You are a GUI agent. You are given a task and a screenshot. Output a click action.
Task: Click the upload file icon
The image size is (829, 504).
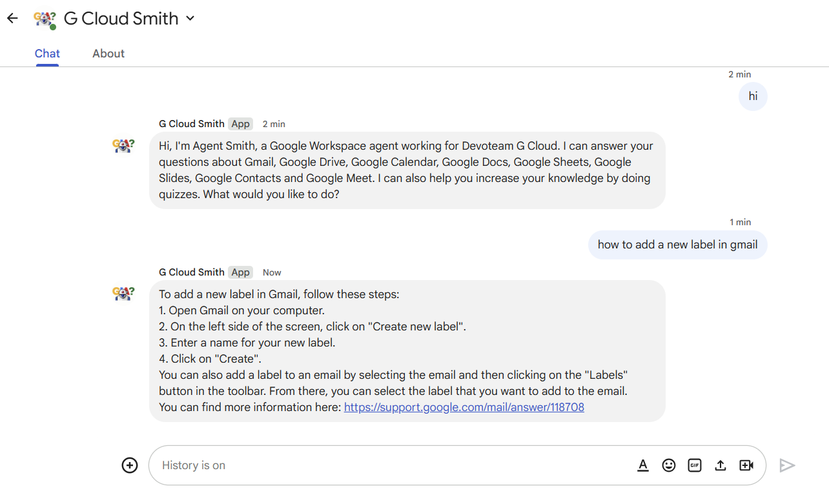721,465
